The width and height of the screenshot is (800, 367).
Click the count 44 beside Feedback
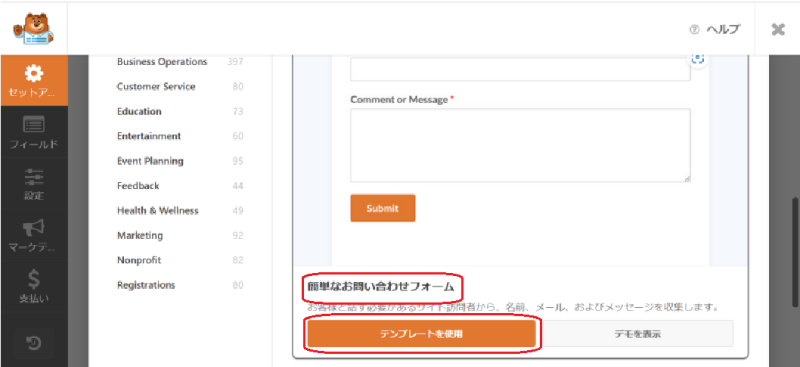238,186
